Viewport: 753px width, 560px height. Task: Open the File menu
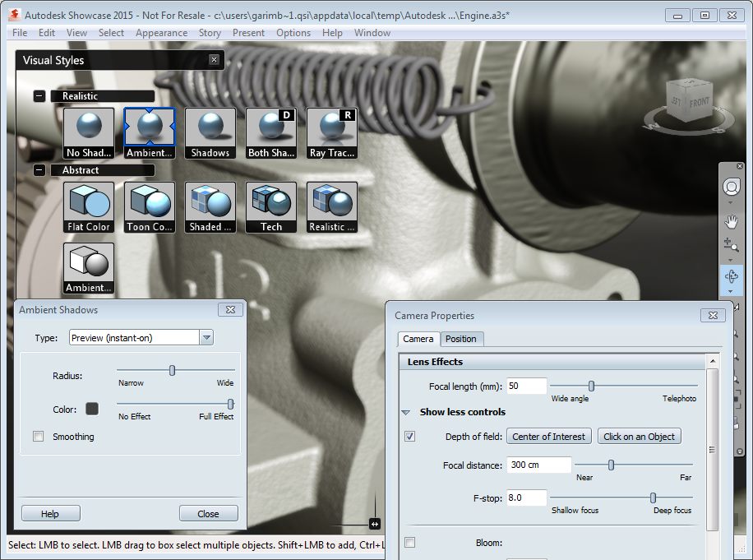click(x=20, y=33)
